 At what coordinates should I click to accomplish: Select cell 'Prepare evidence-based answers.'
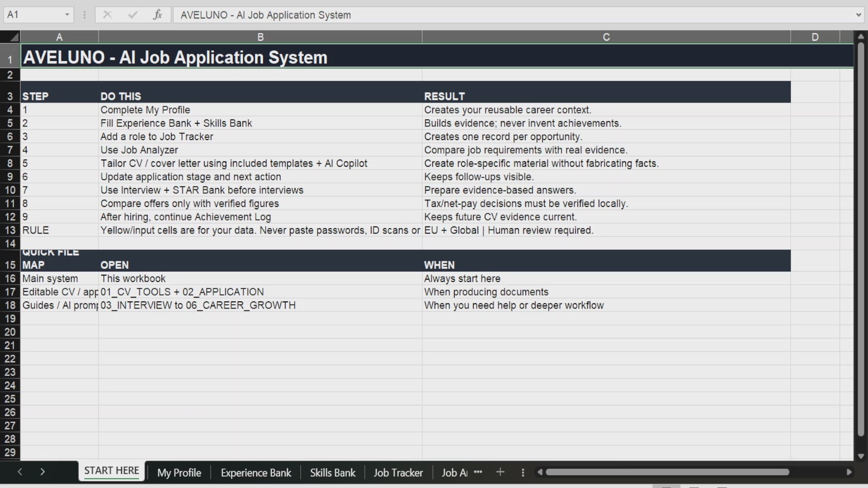[606, 190]
